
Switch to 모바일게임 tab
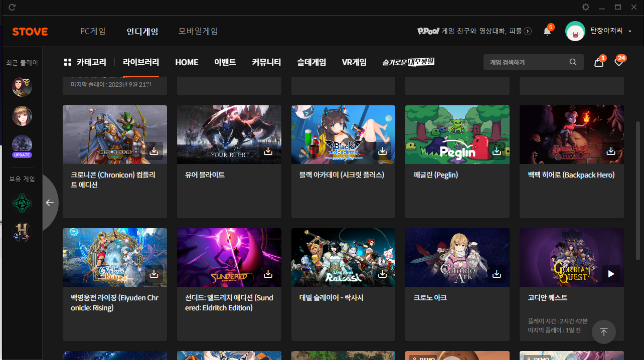coord(198,31)
